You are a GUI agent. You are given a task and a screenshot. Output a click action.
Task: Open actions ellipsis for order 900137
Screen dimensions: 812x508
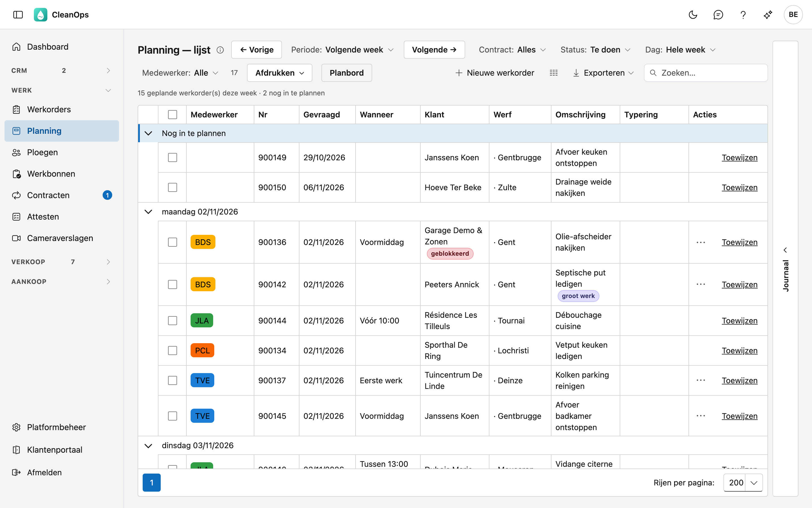701,380
